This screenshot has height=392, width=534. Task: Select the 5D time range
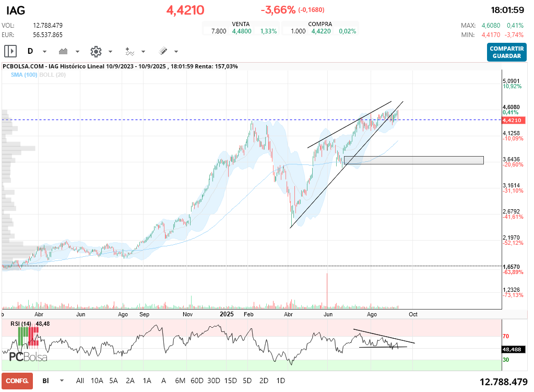coord(247,381)
